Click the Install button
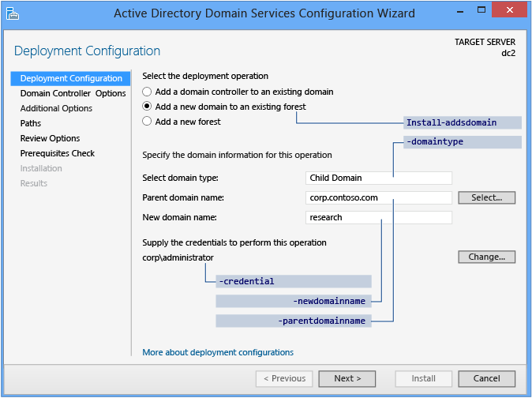Viewport: 532px width, 398px height. [424, 378]
